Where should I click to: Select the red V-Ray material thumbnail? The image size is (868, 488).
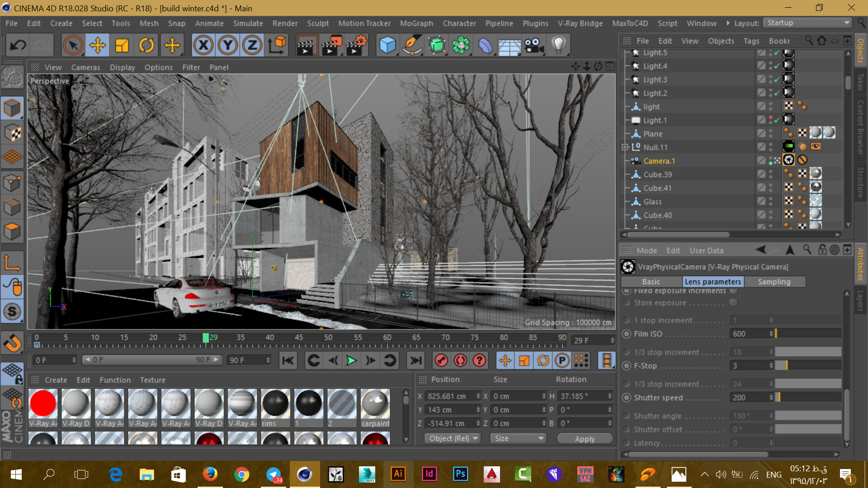43,403
